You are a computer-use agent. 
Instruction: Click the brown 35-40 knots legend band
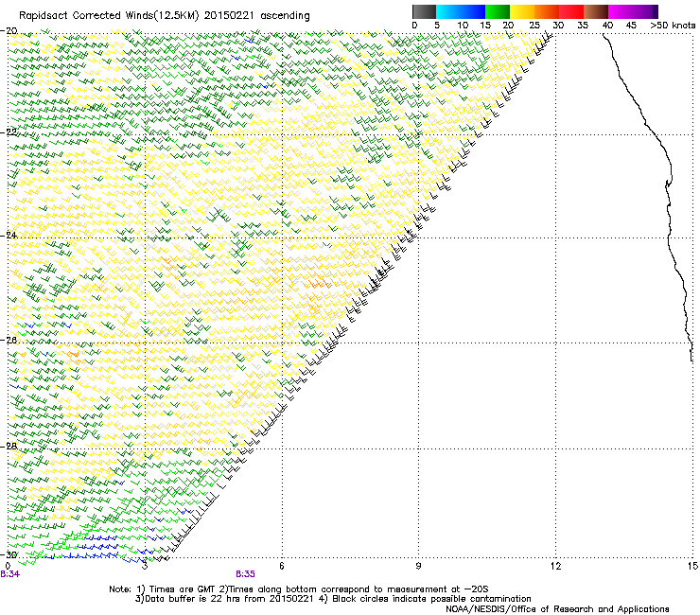click(596, 11)
